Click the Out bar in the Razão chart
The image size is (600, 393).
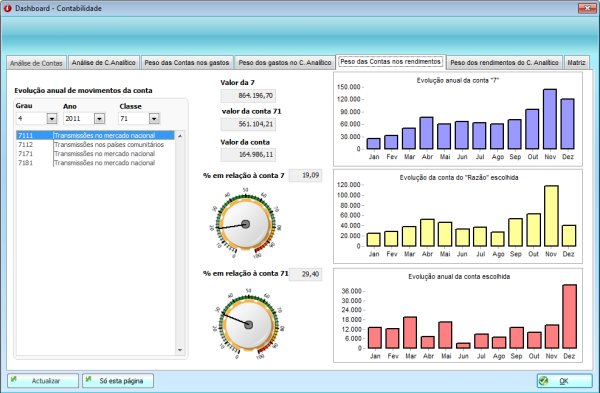point(533,230)
